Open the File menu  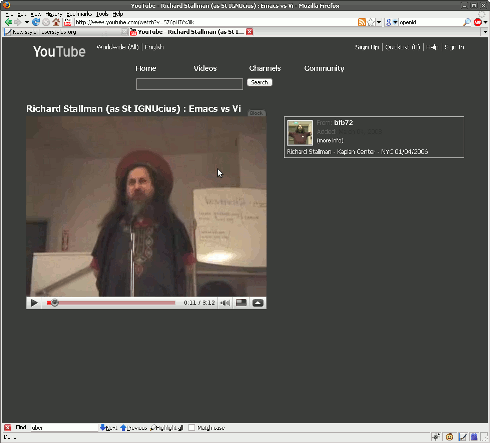coord(9,14)
